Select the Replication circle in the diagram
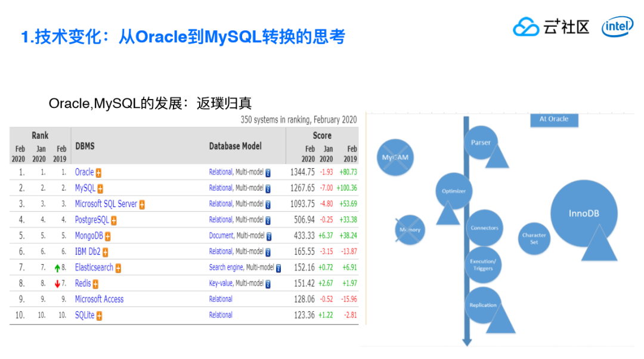 pyautogui.click(x=483, y=305)
